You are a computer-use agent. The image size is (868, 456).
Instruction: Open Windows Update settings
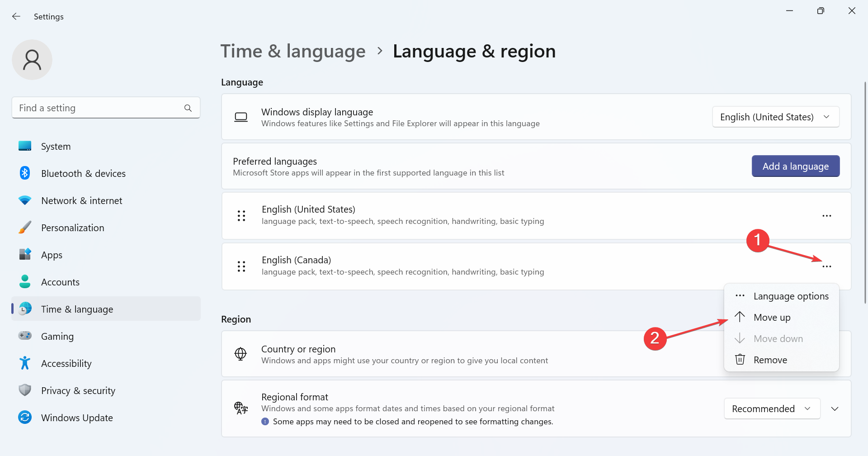106,418
